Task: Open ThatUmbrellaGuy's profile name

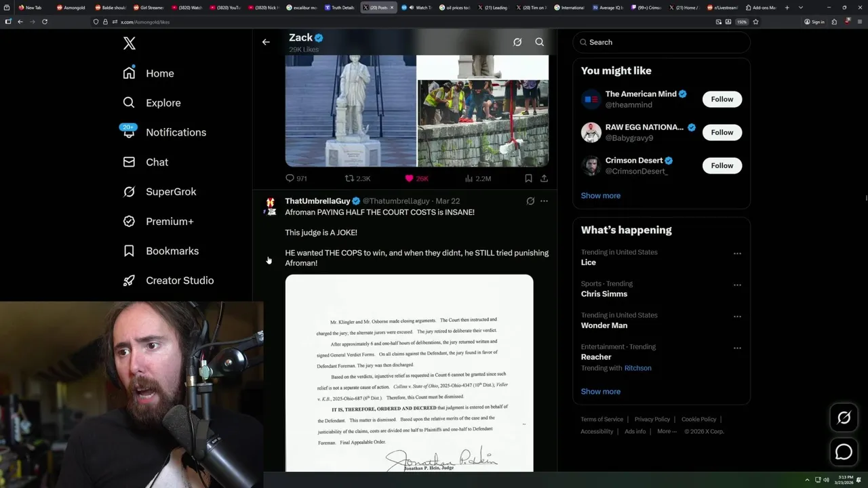Action: [317, 201]
